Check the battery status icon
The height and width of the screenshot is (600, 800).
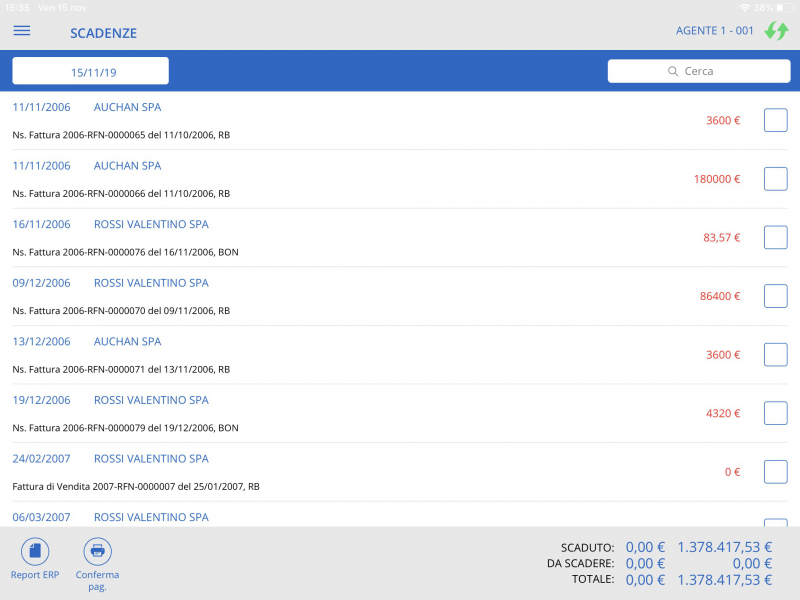784,7
